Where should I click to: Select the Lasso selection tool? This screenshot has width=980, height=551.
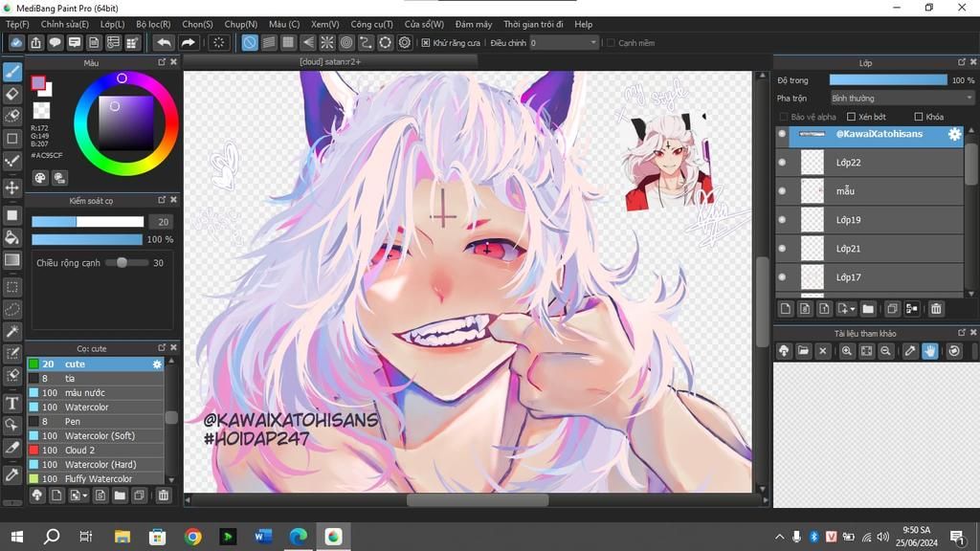[12, 309]
